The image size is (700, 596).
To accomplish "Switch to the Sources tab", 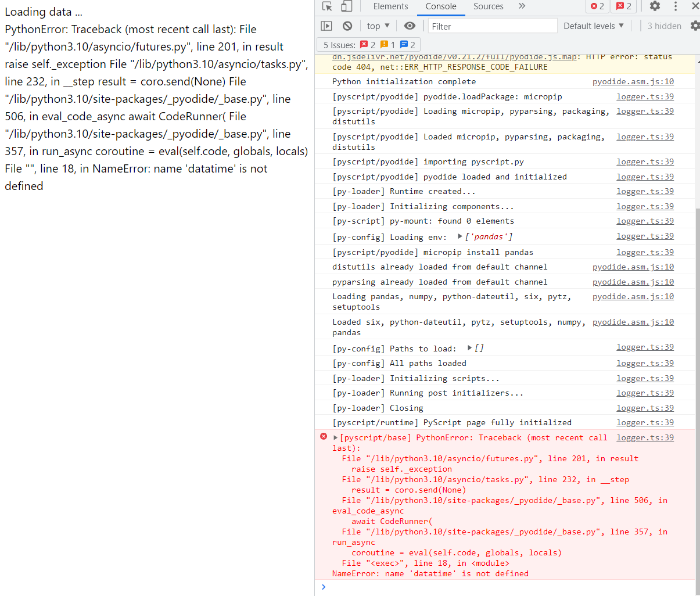I will pyautogui.click(x=488, y=6).
